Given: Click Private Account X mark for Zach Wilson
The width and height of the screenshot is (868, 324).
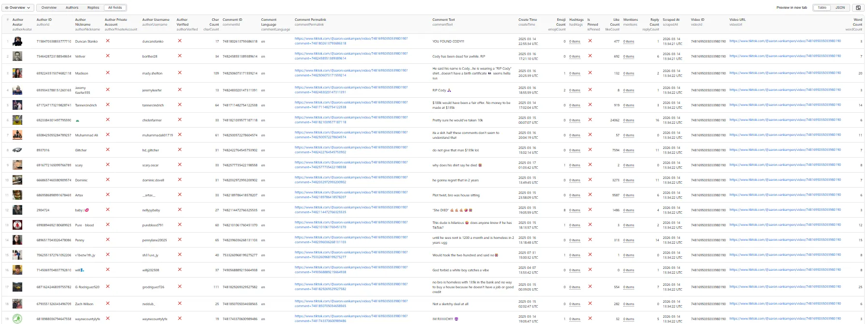Looking at the screenshot, I should click(108, 303).
